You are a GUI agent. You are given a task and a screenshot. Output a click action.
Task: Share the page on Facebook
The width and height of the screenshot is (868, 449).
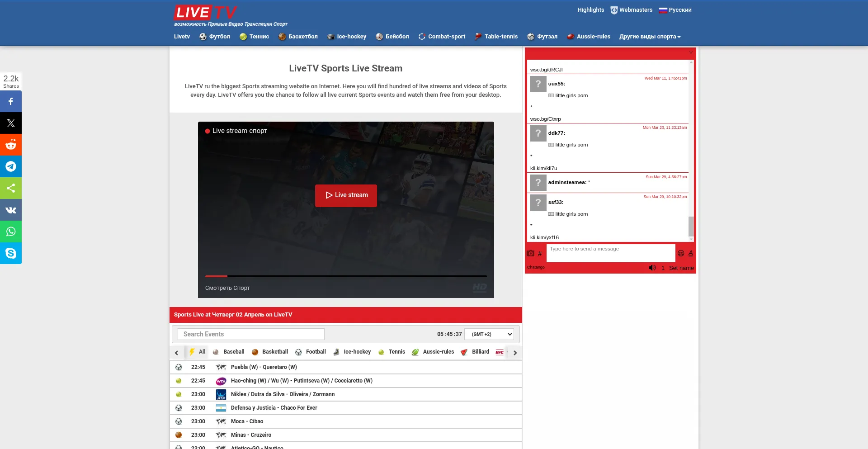[x=11, y=101]
